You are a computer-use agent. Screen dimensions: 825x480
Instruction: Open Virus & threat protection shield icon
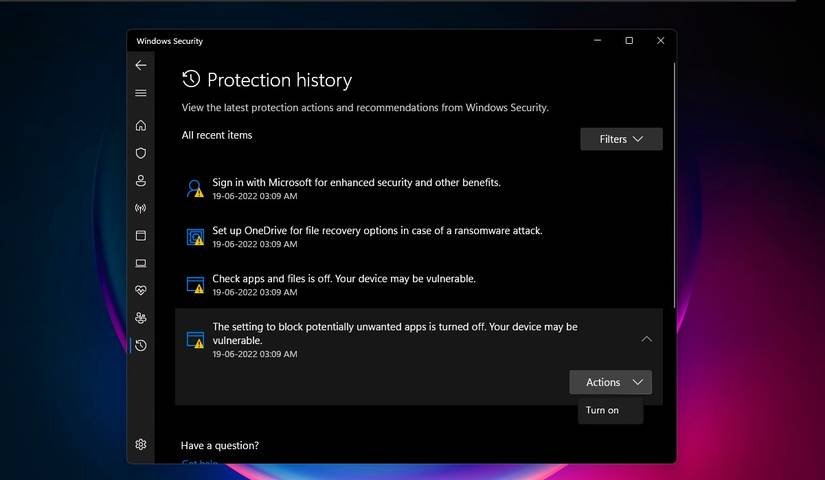pos(141,153)
